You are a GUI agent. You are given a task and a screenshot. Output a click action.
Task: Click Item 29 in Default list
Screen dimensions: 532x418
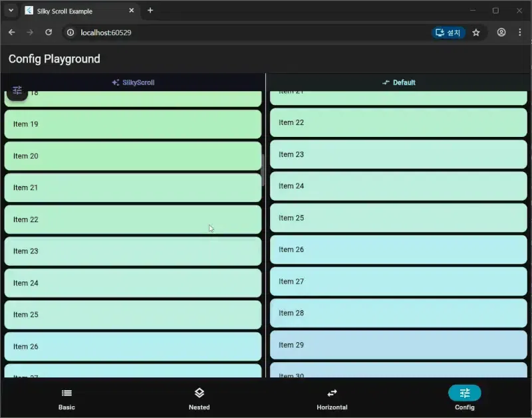tap(398, 345)
